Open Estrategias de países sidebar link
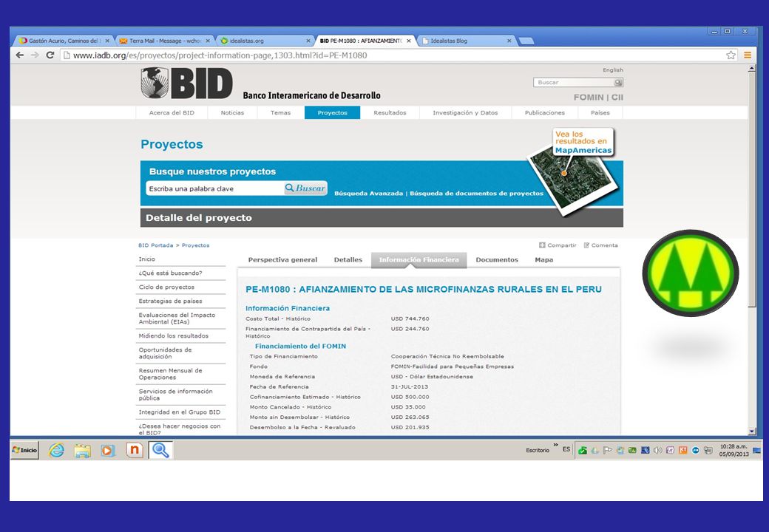Image resolution: width=769 pixels, height=532 pixels. tap(170, 301)
